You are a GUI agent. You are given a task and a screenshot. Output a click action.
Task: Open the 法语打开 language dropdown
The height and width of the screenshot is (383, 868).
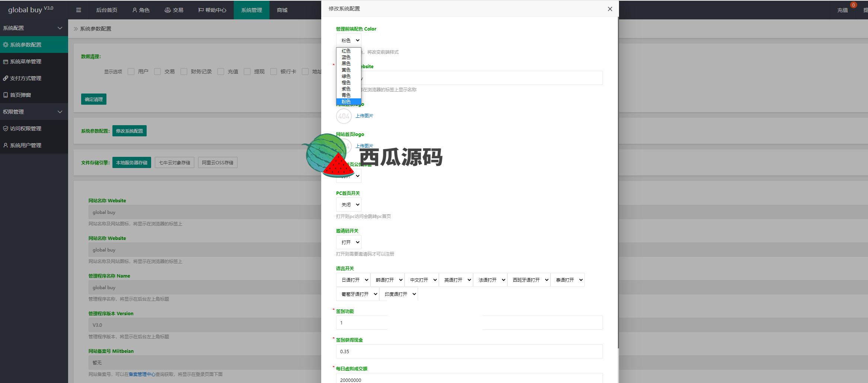[x=490, y=280]
